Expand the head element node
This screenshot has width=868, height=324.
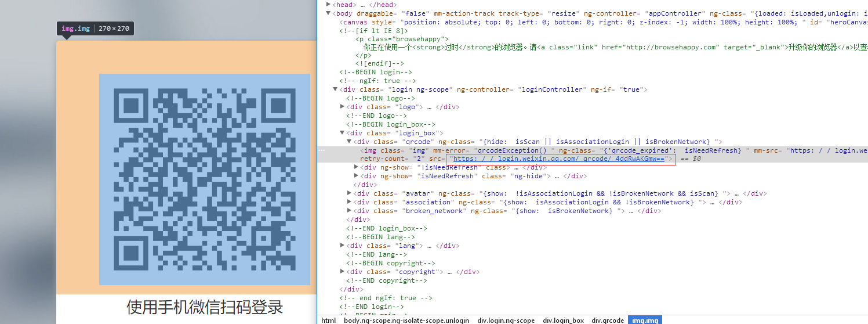point(329,5)
